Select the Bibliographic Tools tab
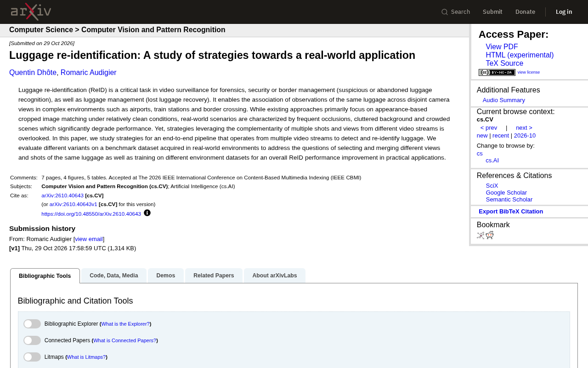588x368 pixels. [45, 276]
